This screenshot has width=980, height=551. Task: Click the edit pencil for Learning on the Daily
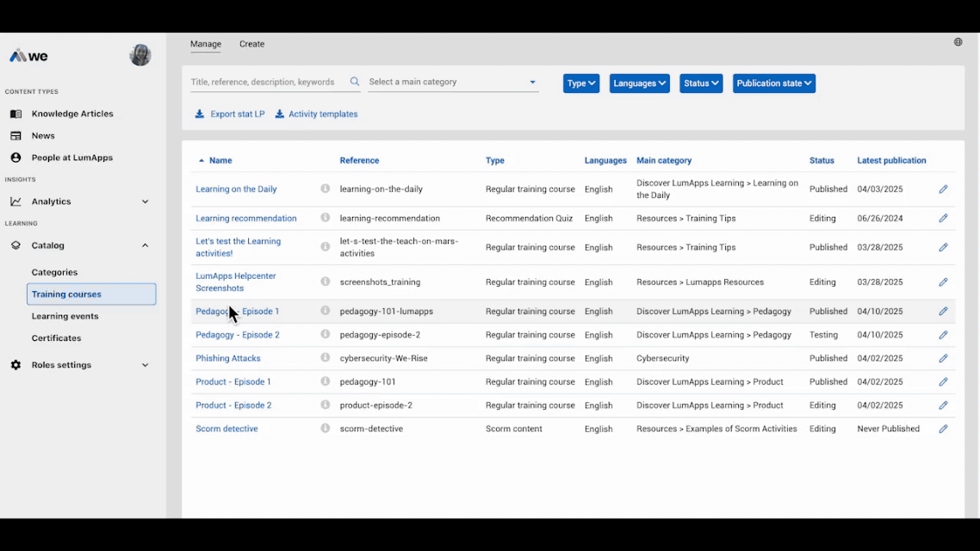(x=943, y=189)
